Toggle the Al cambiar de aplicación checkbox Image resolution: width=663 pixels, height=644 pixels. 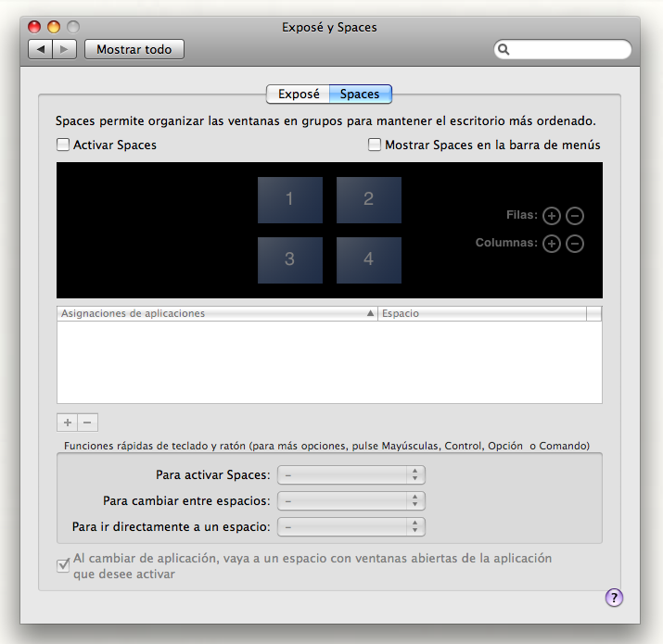tap(63, 565)
